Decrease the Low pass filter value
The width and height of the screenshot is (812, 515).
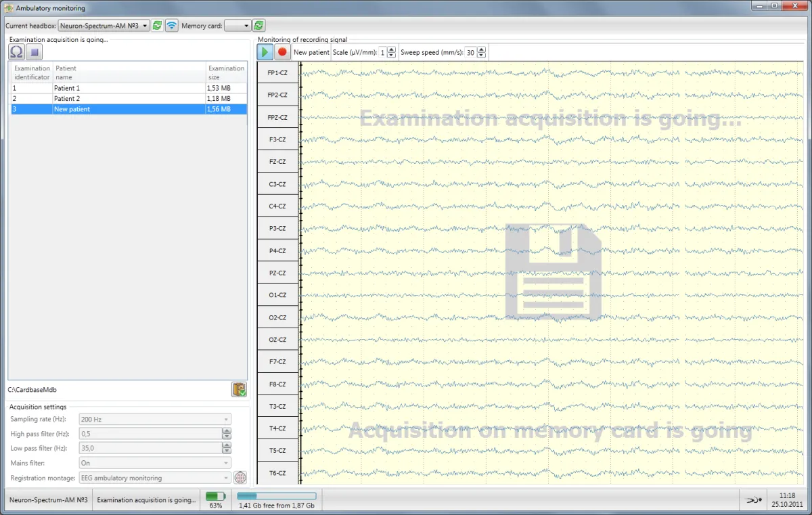[227, 451]
